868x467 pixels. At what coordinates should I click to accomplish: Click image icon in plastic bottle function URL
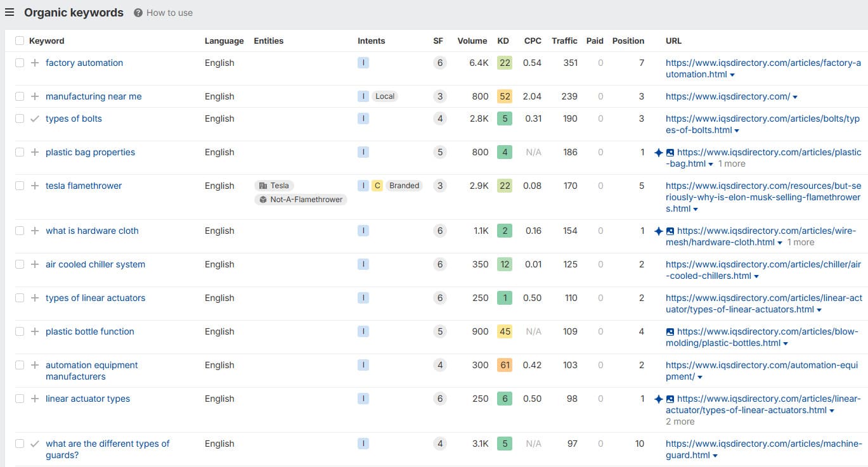click(x=670, y=331)
